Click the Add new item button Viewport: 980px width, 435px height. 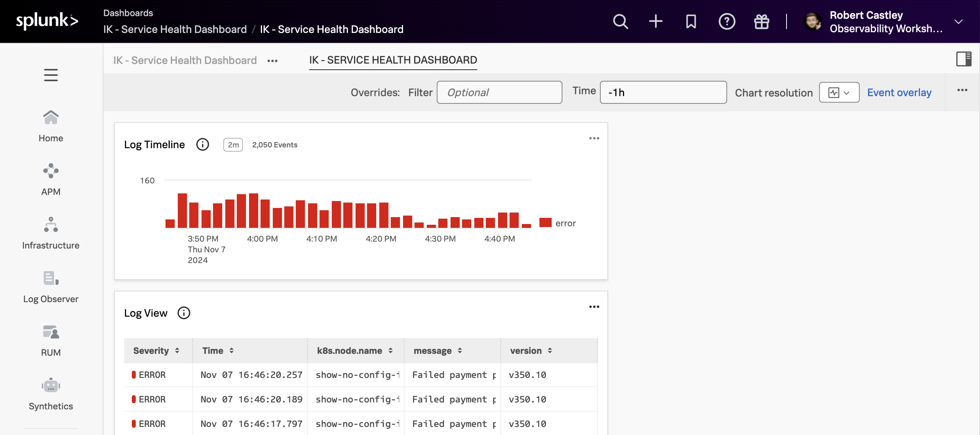click(656, 21)
